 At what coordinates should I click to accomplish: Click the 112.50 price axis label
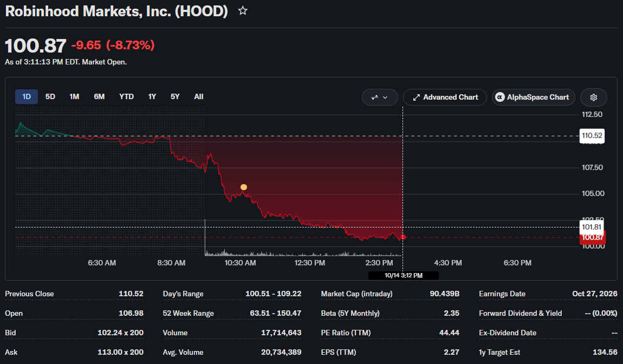(x=592, y=114)
